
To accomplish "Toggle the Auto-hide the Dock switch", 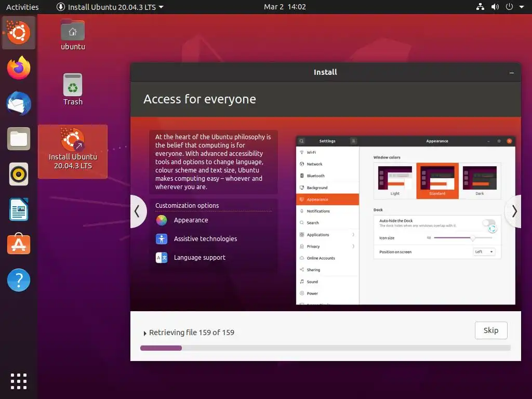I will tap(489, 223).
